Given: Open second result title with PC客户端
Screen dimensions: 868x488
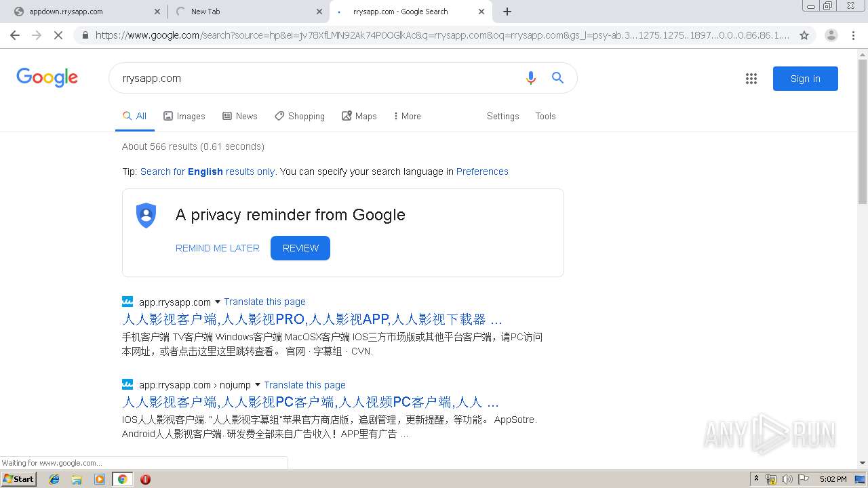Looking at the screenshot, I should click(311, 402).
